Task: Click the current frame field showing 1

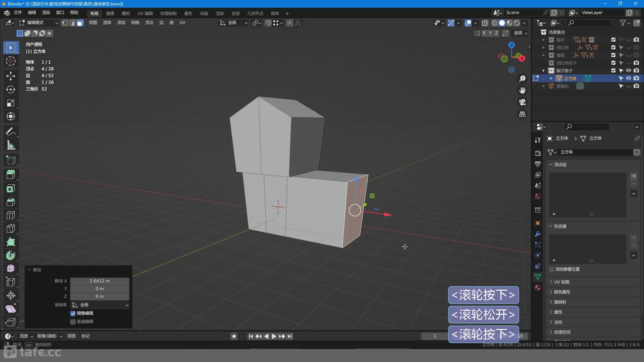Action: pos(435,336)
